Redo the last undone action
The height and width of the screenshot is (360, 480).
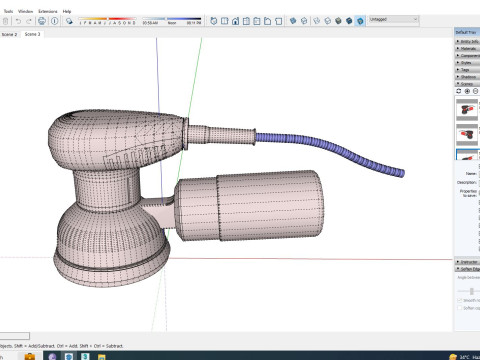click(29, 21)
